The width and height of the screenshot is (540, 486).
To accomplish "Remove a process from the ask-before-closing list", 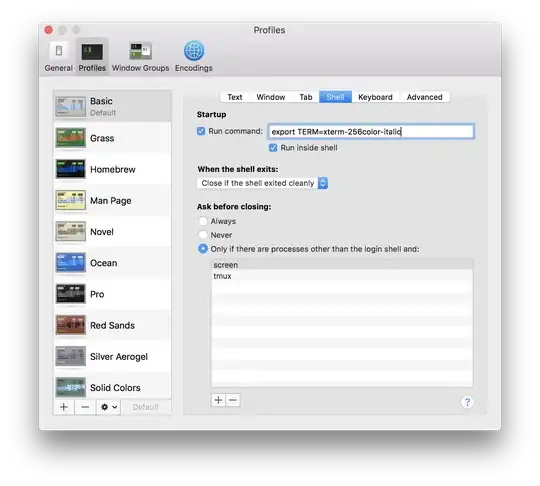I will click(x=233, y=400).
